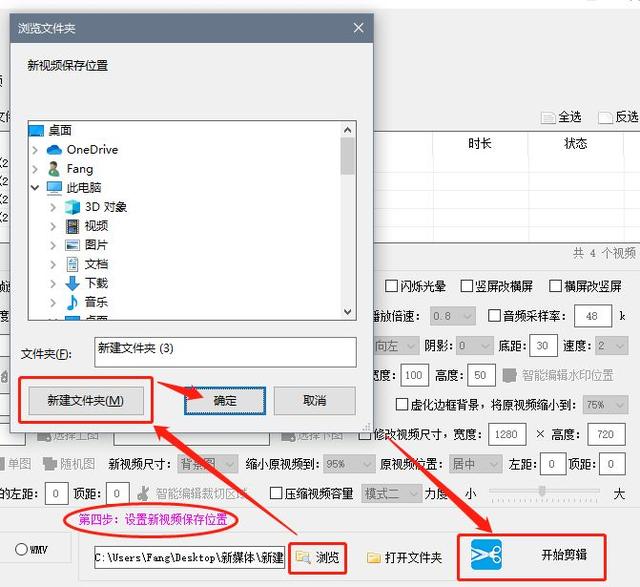Click the save path text field
Screen dimensions: 640x587
tap(189, 558)
